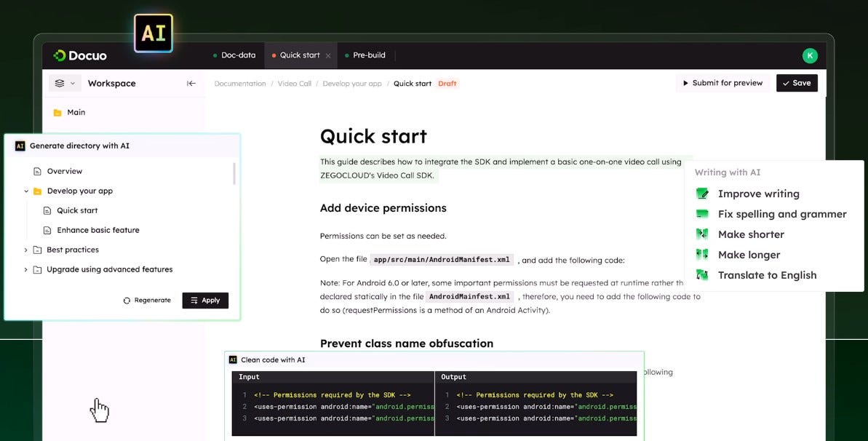This screenshot has width=868, height=441.
Task: Open the layers stack workspace switcher
Action: point(65,83)
